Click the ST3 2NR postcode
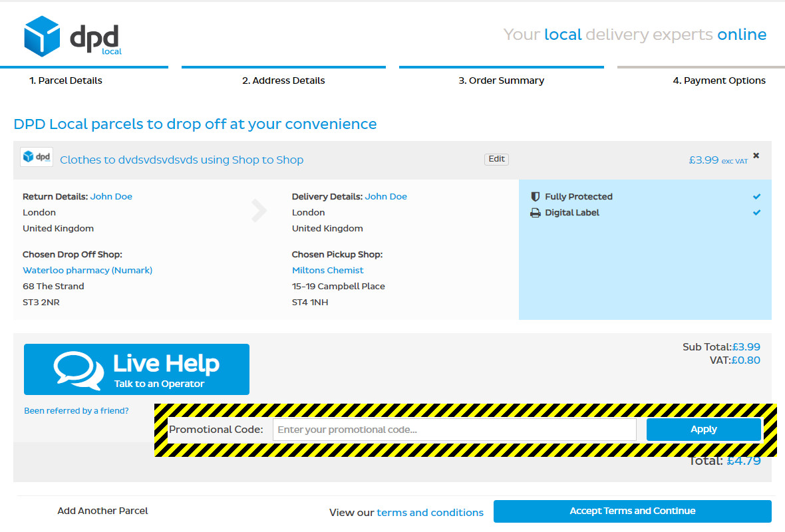785x532 pixels. point(41,303)
